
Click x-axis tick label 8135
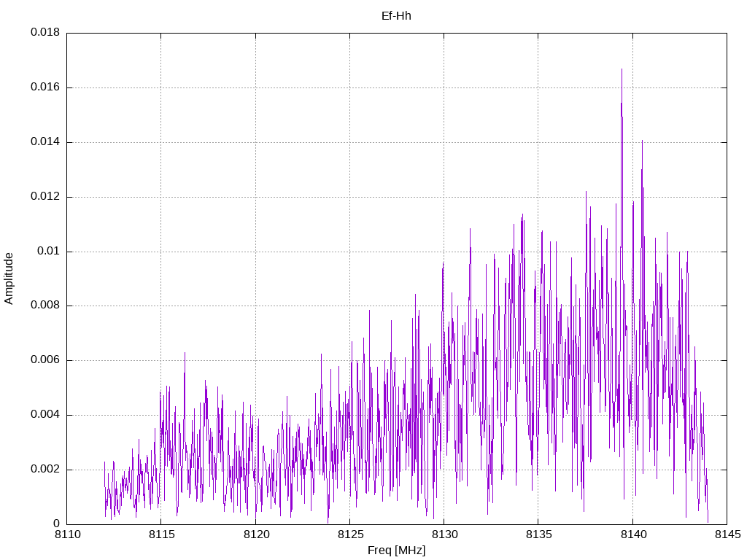click(x=539, y=534)
